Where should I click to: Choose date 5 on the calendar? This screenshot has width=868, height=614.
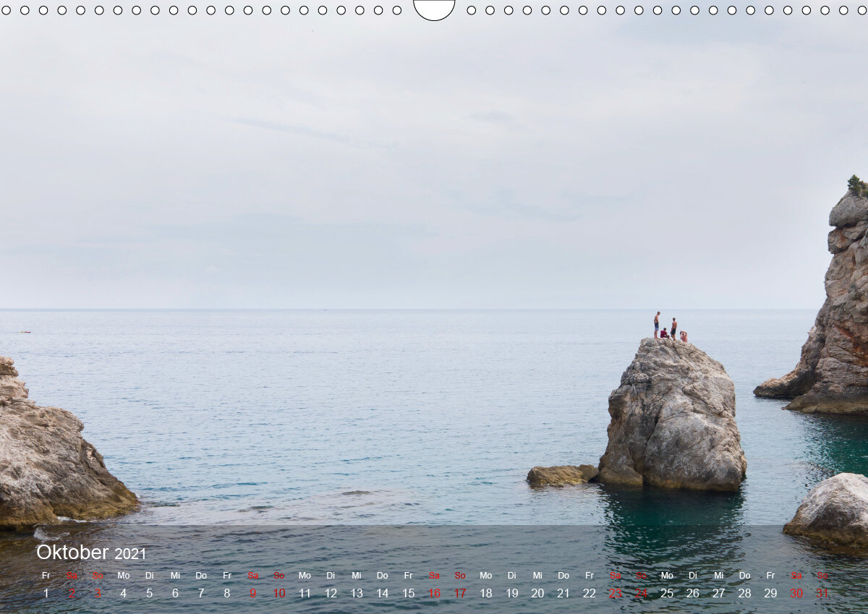point(149,593)
